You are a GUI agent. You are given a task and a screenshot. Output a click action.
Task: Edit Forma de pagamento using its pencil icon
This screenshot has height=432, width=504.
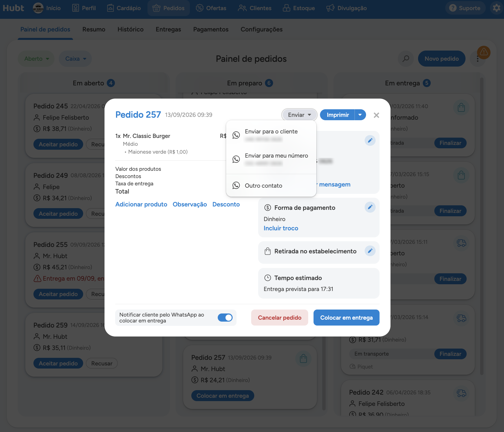tap(370, 207)
